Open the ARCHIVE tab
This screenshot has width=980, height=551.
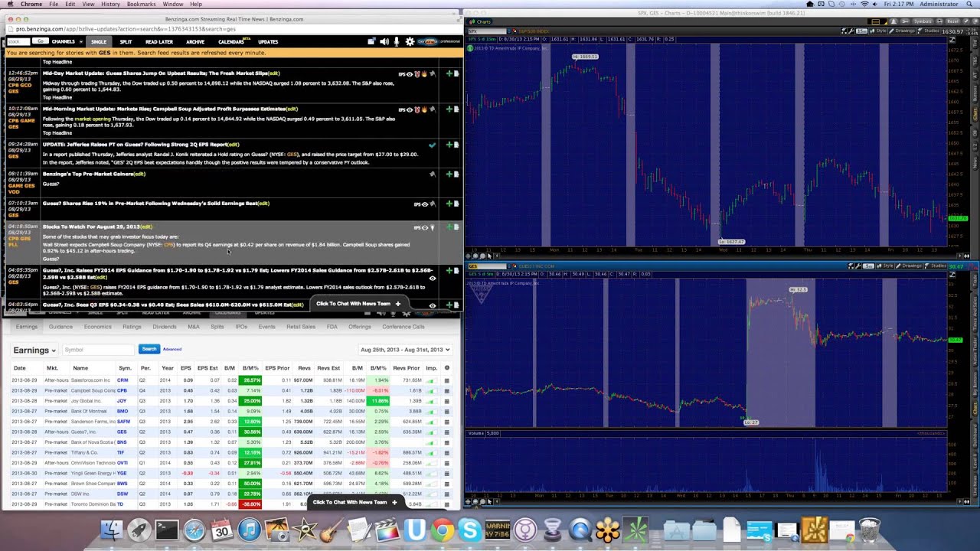click(195, 41)
